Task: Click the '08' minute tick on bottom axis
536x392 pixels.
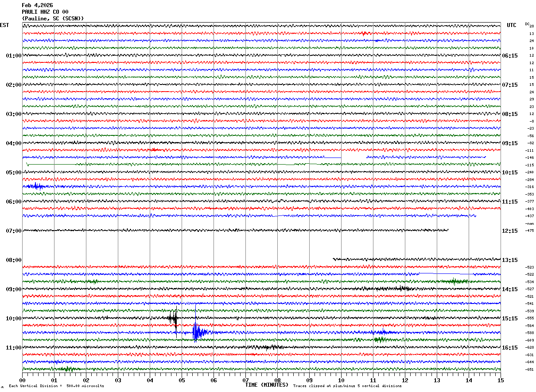Action: point(277,380)
